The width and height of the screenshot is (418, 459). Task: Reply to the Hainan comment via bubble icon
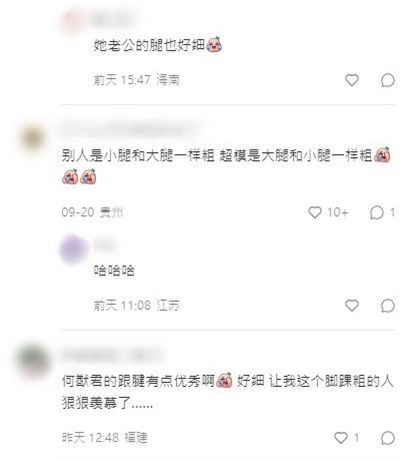(388, 80)
